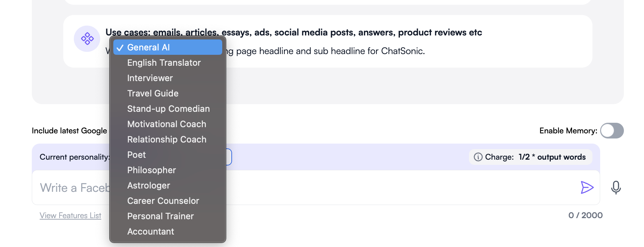
Task: Click the microphone voice input icon
Action: 616,187
